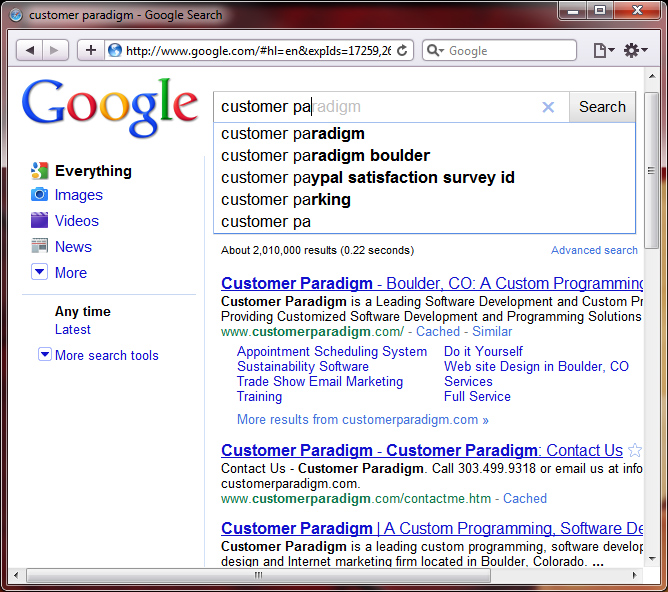
Task: Open Services sitelink
Action: (x=468, y=381)
